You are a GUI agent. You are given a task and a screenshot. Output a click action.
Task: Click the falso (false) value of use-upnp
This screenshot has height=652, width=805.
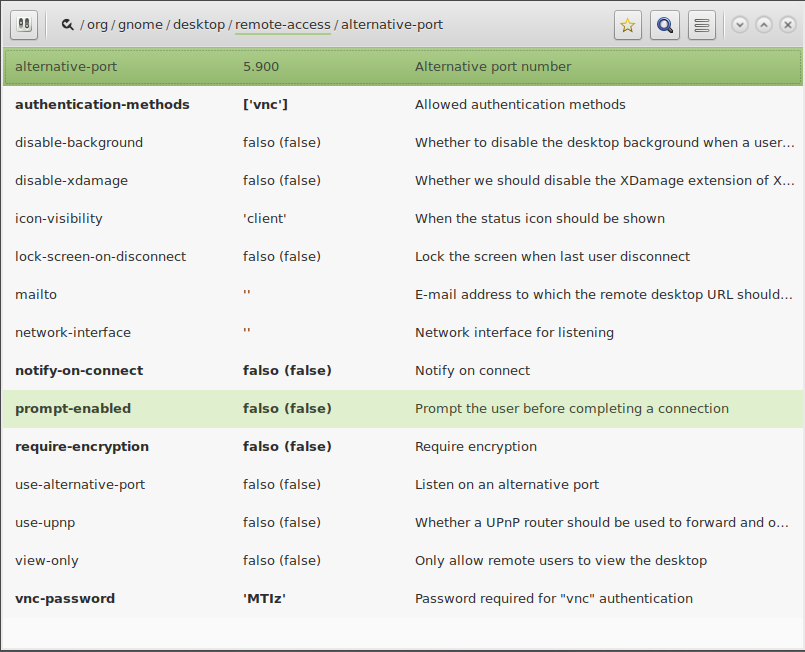point(282,523)
